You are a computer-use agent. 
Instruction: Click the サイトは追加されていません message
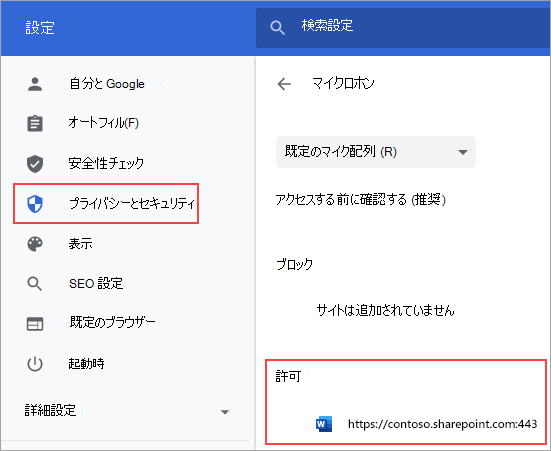[x=385, y=310]
